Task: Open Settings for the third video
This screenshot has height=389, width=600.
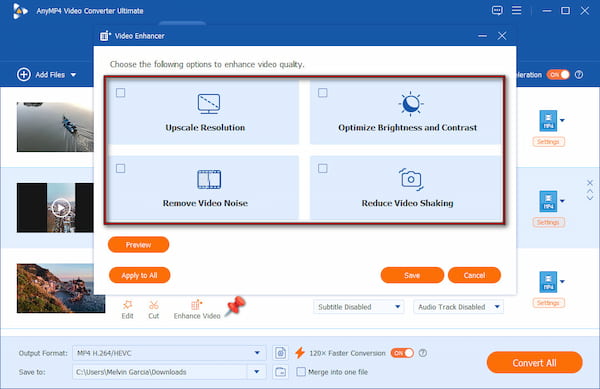Action: (x=548, y=303)
